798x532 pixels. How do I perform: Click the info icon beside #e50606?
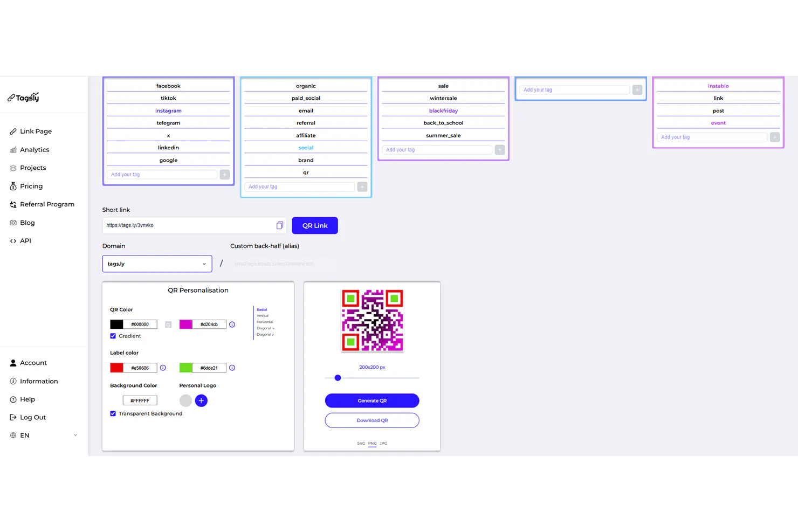(163, 368)
